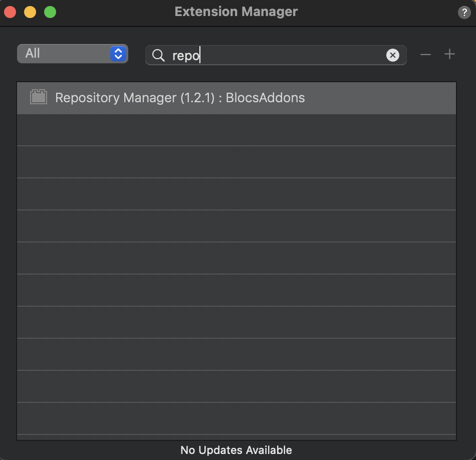The height and width of the screenshot is (460, 476).
Task: Click the first empty row below Repository Manager
Action: (236, 130)
